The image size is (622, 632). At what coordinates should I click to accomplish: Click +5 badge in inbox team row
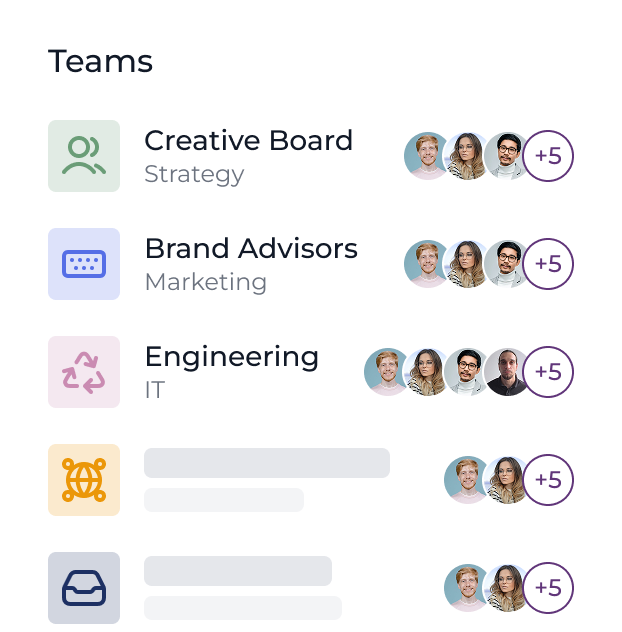click(548, 588)
